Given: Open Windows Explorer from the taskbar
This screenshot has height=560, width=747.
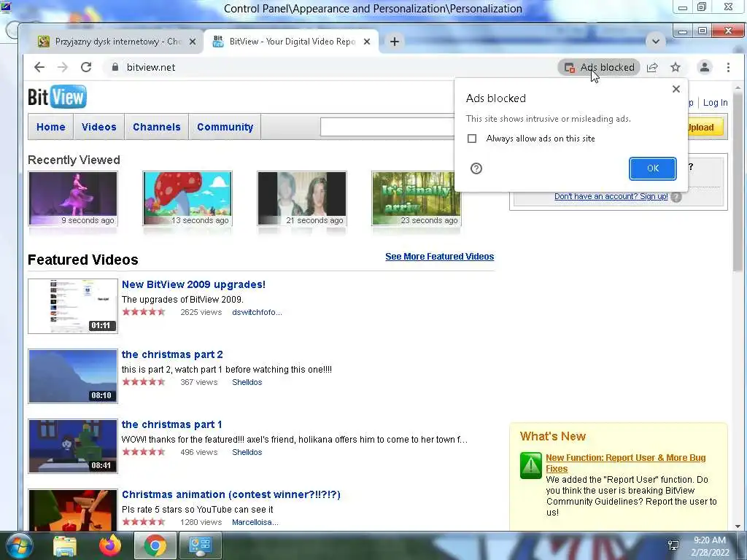Looking at the screenshot, I should coord(65,545).
